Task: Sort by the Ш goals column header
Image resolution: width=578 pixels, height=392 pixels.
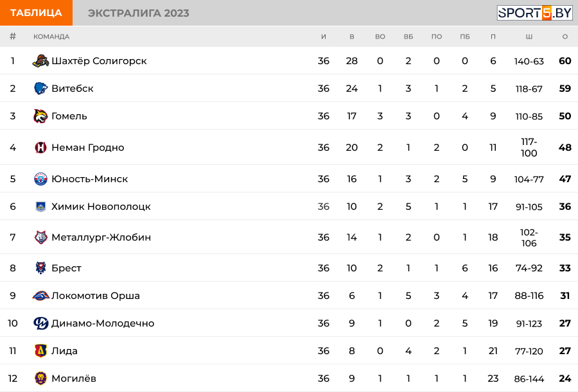Action: (x=529, y=37)
